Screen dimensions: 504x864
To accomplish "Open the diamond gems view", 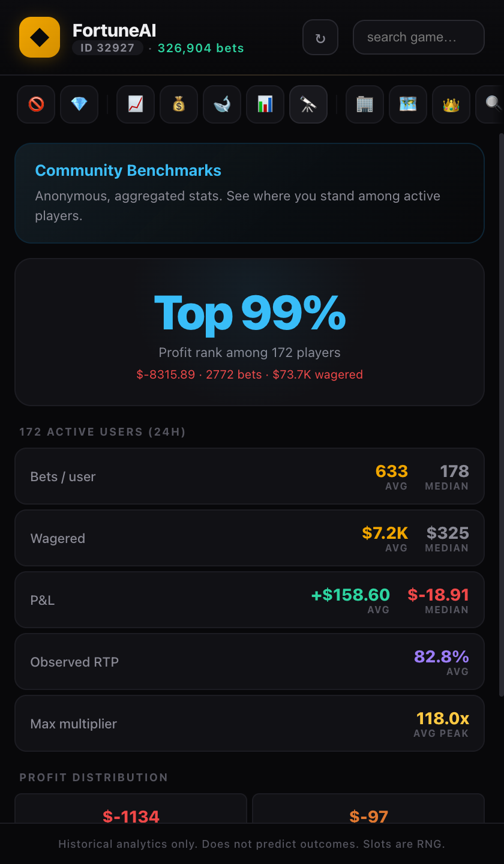I will (79, 104).
